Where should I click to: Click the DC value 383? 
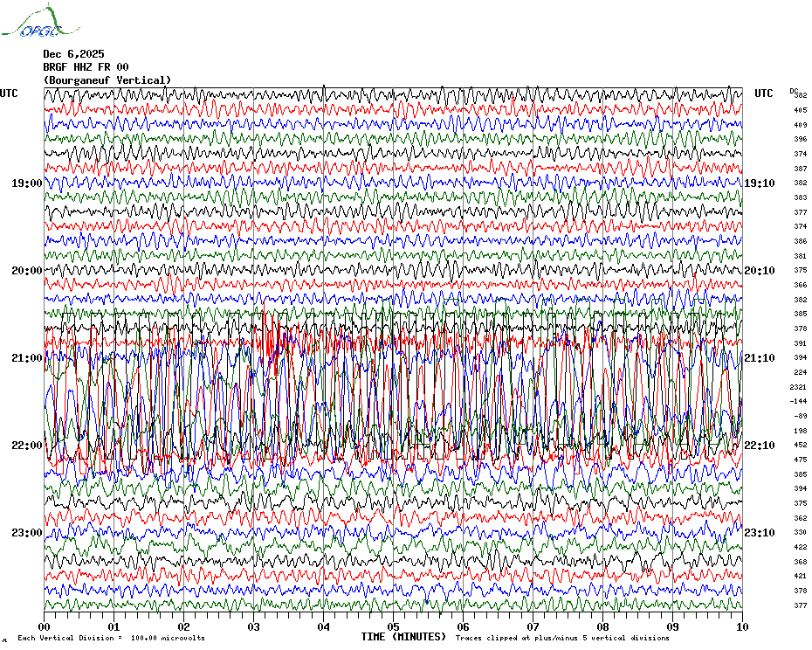[x=801, y=197]
